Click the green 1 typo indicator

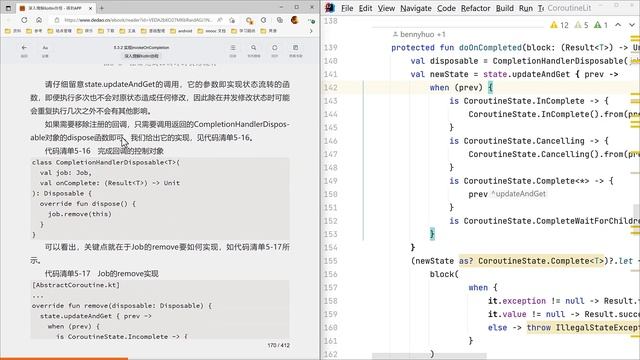pyautogui.click(x=601, y=25)
